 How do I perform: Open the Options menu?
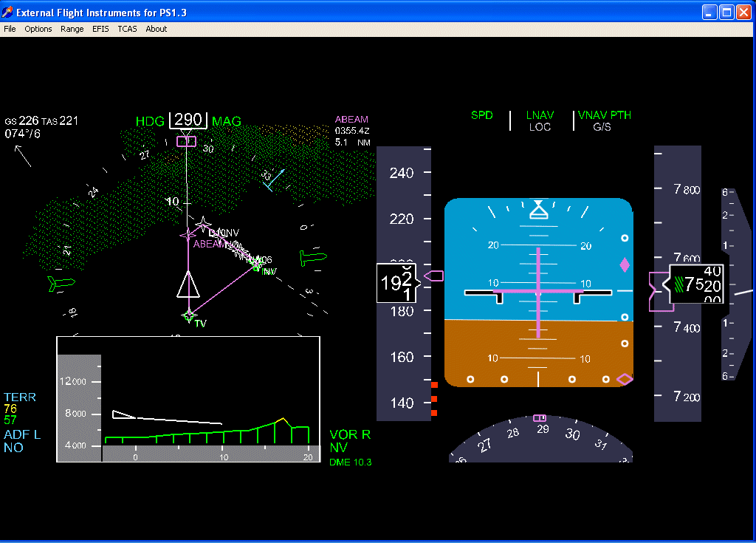point(38,29)
